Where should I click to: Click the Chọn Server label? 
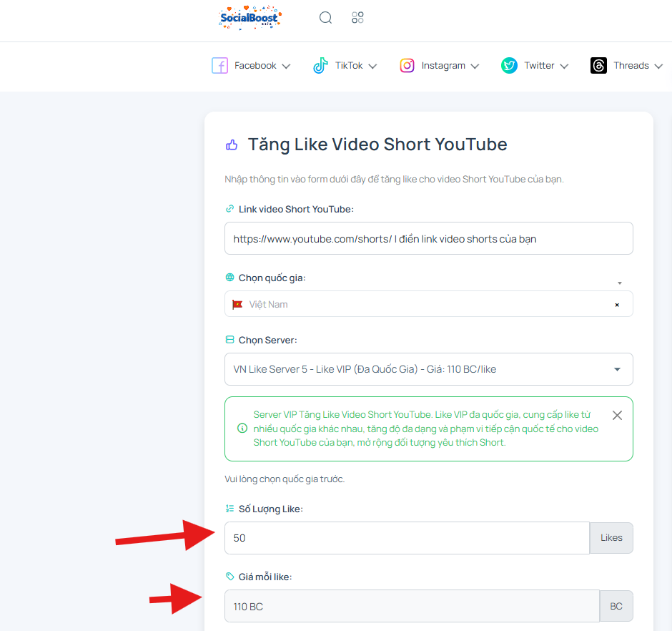[x=268, y=340]
